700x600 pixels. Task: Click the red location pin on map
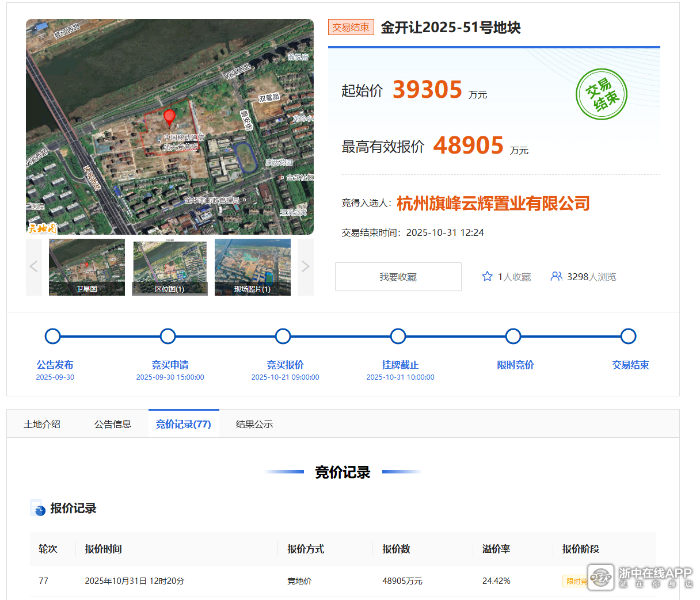tap(169, 117)
